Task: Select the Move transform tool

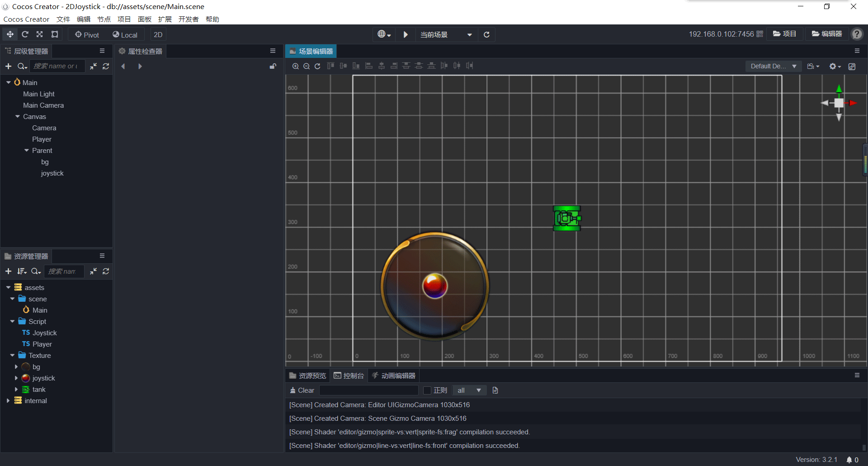Action: (10, 34)
